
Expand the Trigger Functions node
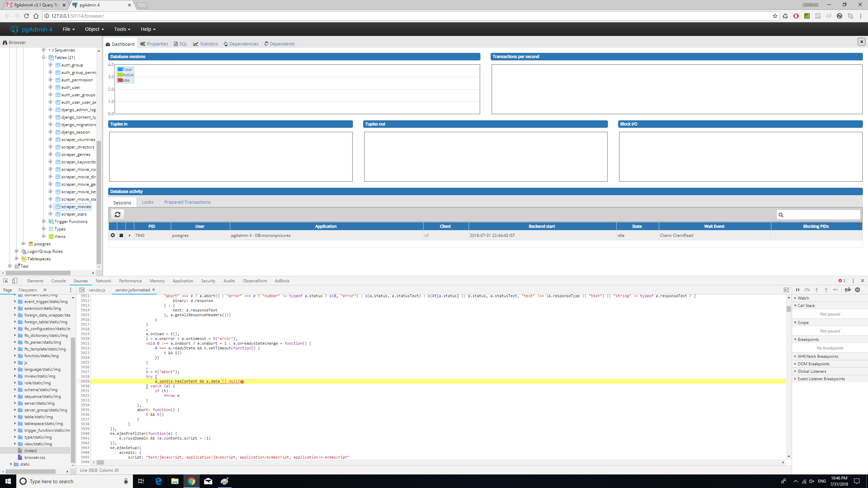(44, 221)
